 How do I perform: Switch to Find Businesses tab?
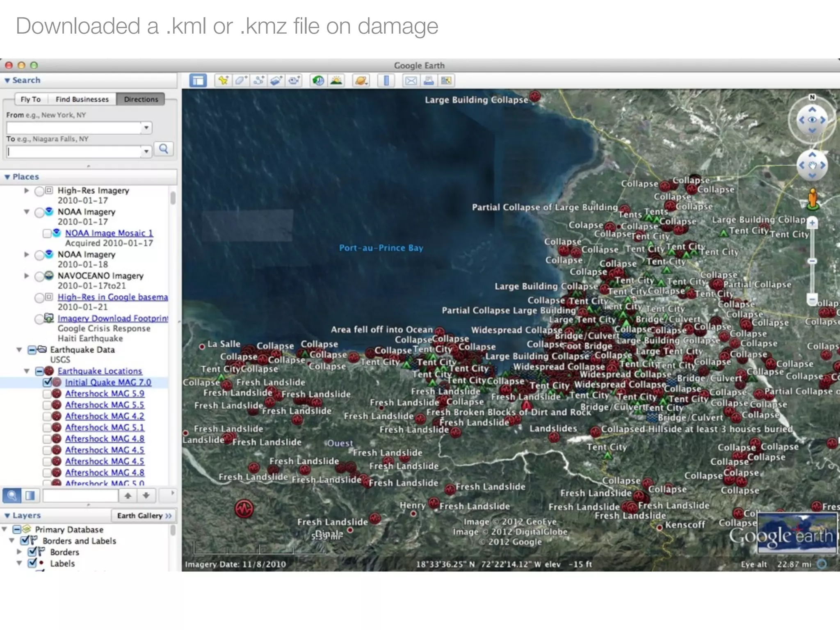click(x=82, y=99)
